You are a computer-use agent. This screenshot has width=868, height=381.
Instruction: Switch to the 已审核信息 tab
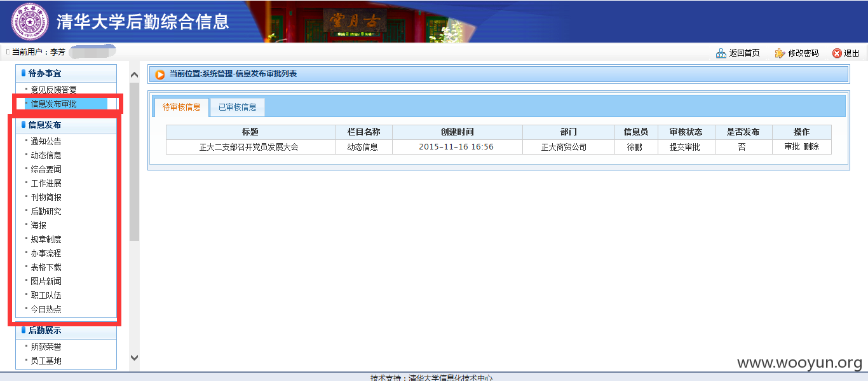[238, 107]
